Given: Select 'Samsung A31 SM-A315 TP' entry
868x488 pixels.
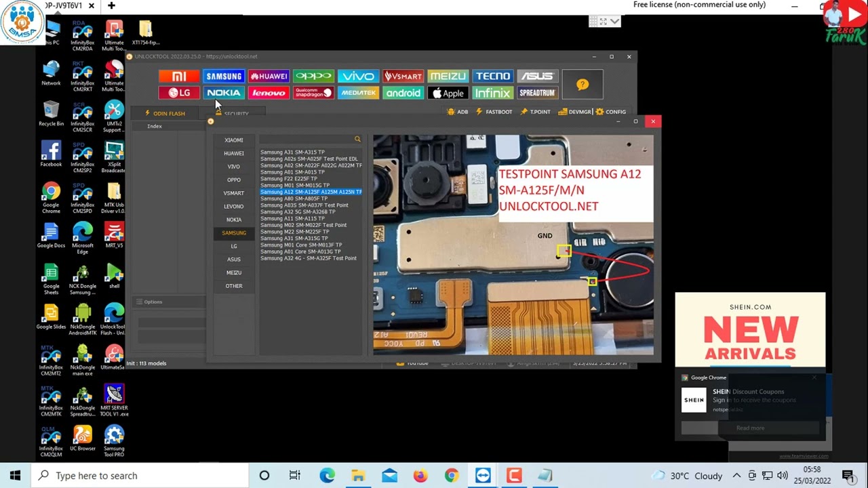Looking at the screenshot, I should pos(292,152).
